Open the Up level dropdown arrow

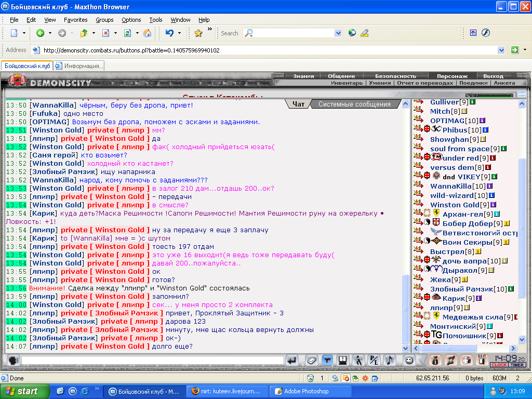(x=94, y=33)
